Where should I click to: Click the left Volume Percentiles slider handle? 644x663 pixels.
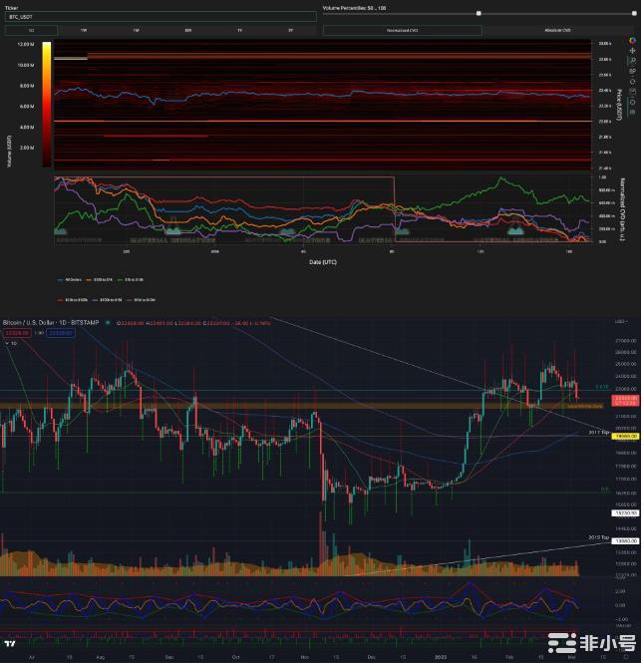480,13
